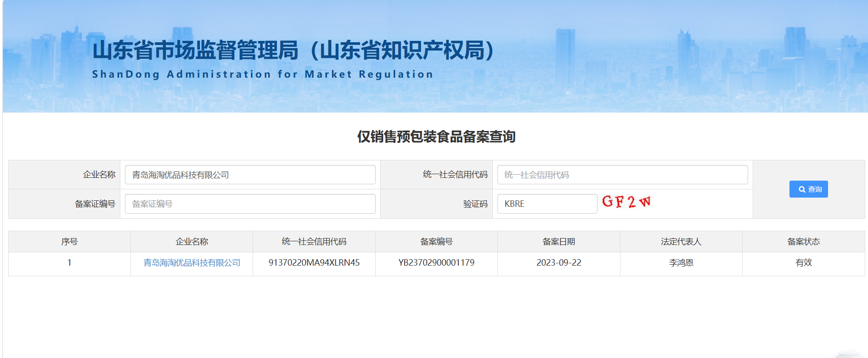Click the 企业名称 table column header
Screen dimensions: 868x358
tap(192, 241)
